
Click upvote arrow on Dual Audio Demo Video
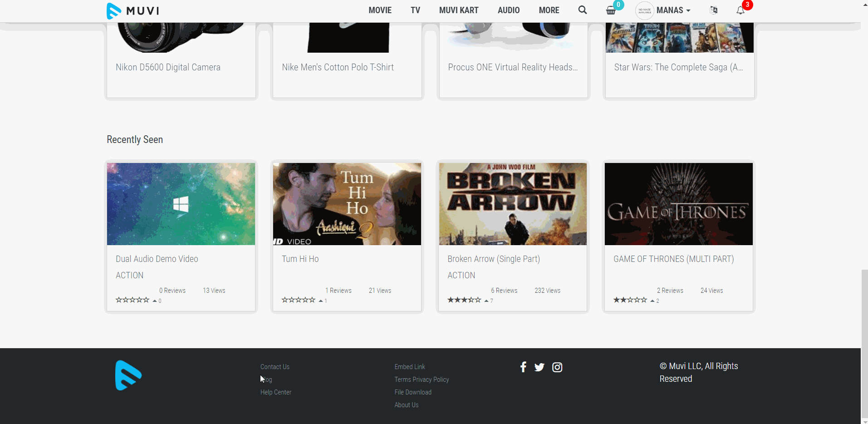(x=155, y=301)
